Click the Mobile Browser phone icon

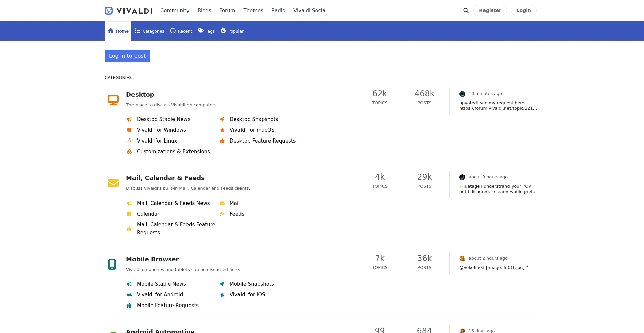click(112, 264)
